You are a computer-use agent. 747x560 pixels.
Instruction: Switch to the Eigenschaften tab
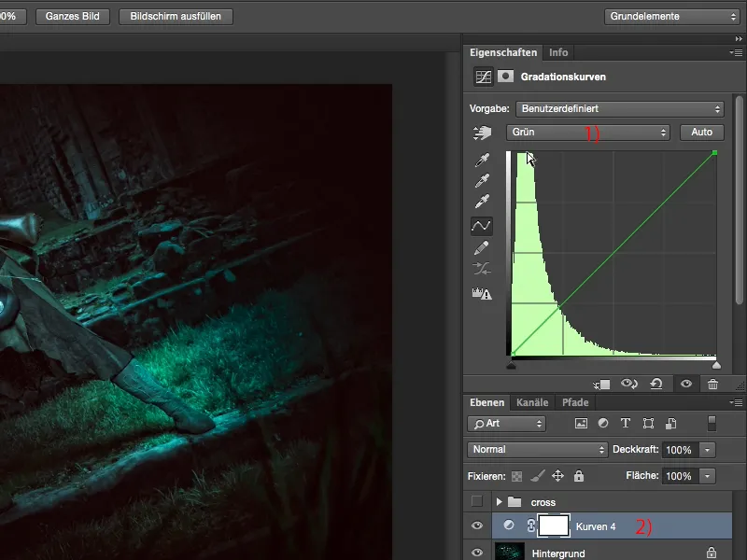tap(503, 52)
